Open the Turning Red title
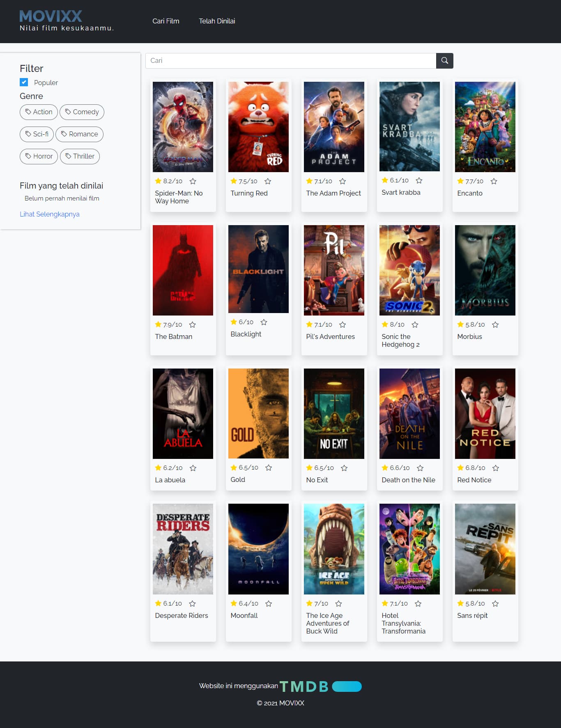 tap(249, 193)
